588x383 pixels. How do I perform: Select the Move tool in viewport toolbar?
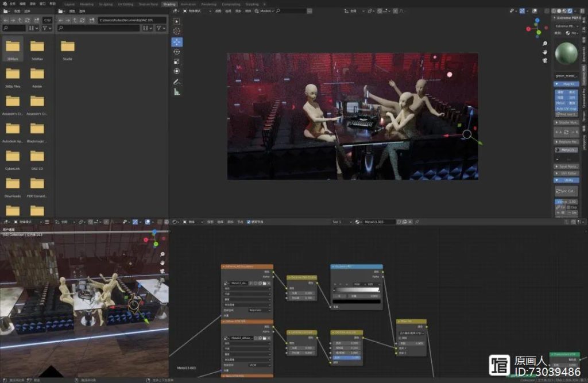point(177,41)
